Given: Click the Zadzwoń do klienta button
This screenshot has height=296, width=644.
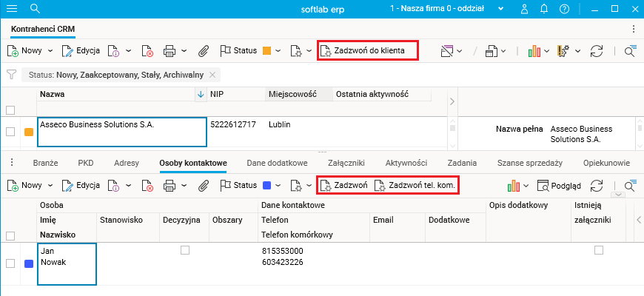Looking at the screenshot, I should click(x=367, y=51).
